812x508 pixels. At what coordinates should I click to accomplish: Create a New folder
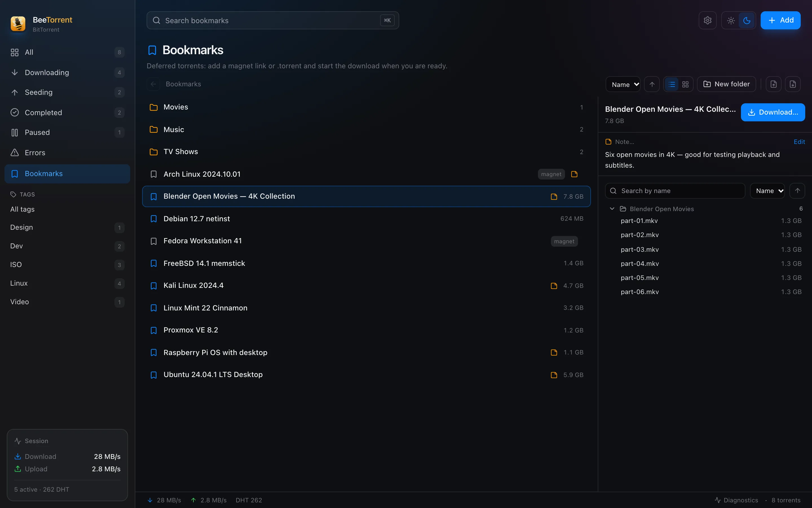(727, 84)
